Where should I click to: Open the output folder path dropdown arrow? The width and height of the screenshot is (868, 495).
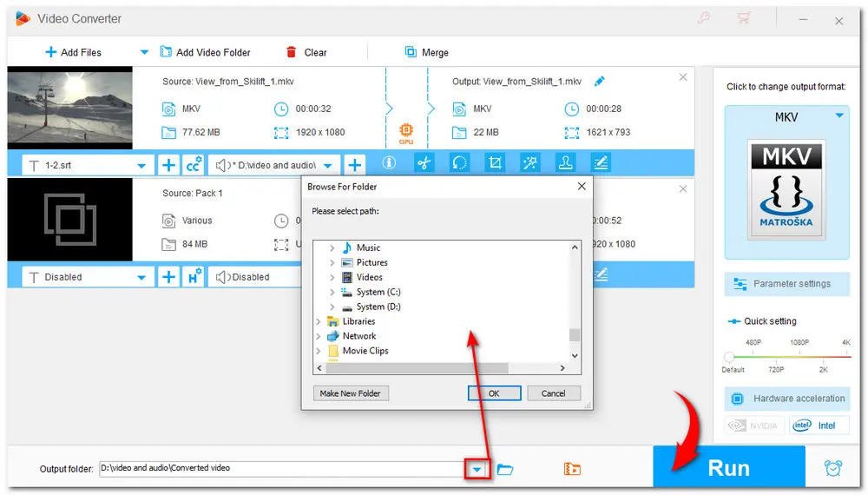point(477,470)
